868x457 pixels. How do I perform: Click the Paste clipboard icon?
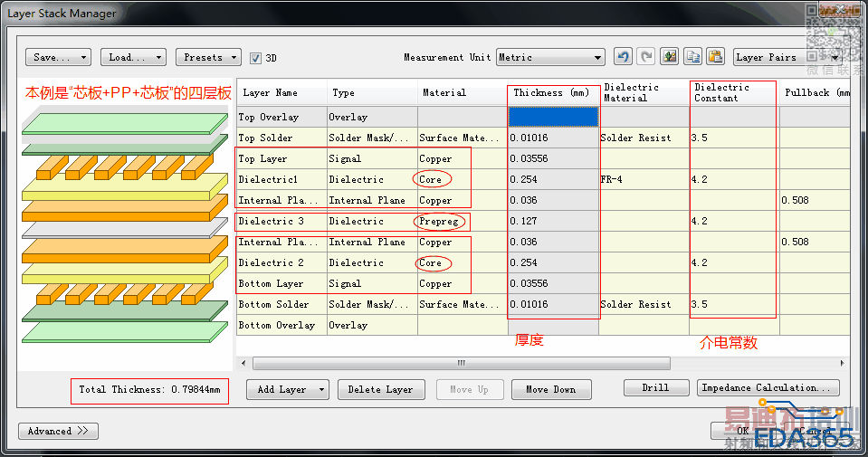715,56
